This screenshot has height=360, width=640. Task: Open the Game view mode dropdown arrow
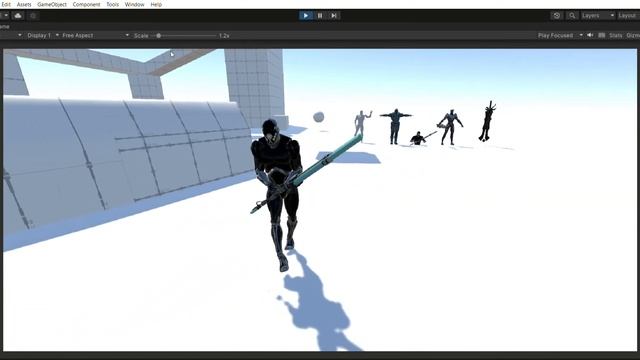(x=20, y=36)
